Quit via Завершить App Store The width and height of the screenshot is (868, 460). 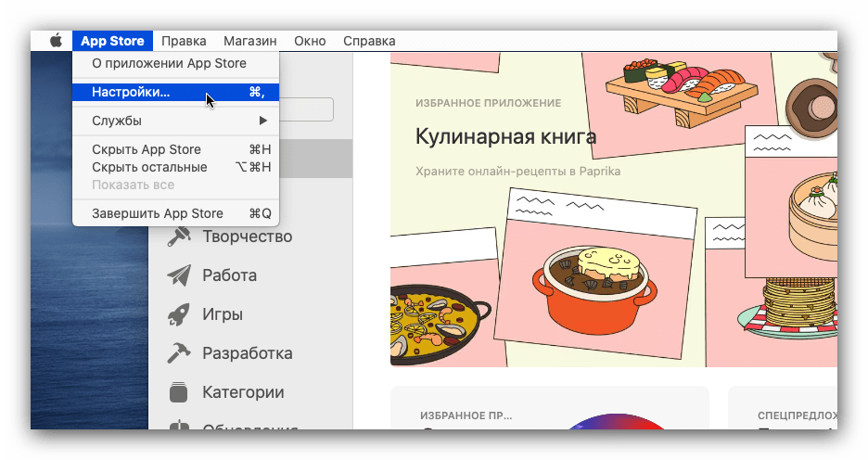158,213
